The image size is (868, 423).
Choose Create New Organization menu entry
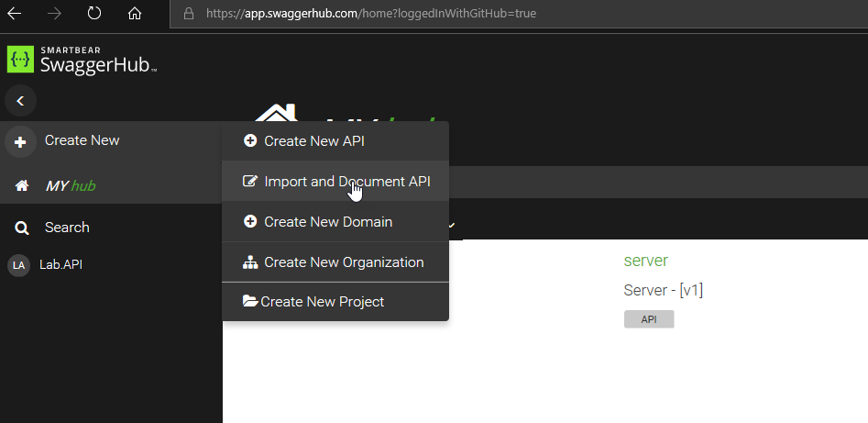(335, 262)
